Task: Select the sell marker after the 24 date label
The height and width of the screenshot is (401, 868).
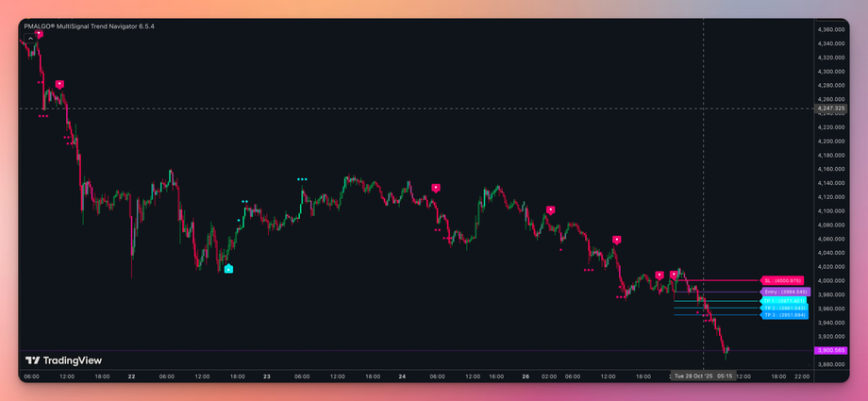Action: coord(436,188)
